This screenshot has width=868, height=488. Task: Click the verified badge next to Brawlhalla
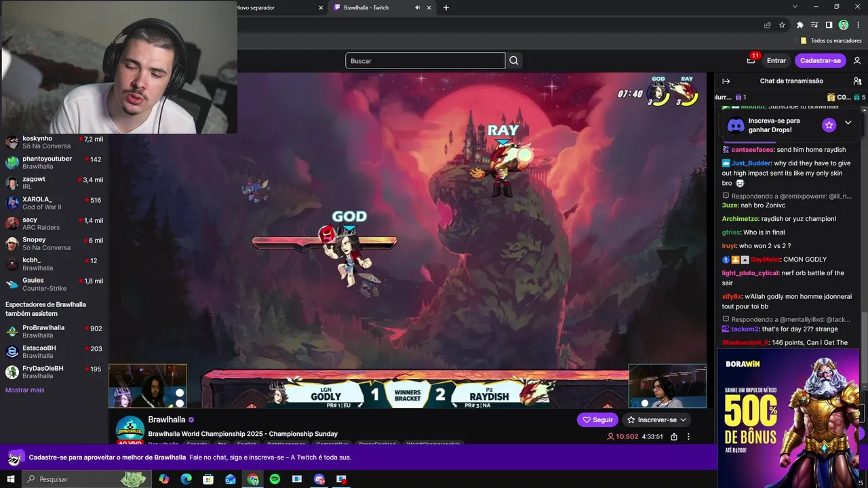(x=191, y=420)
